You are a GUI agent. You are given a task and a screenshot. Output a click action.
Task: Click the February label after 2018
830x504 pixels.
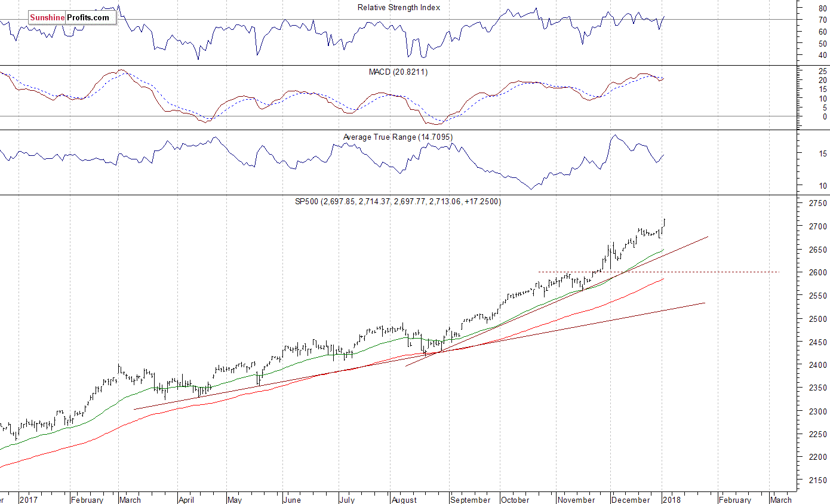(x=734, y=500)
